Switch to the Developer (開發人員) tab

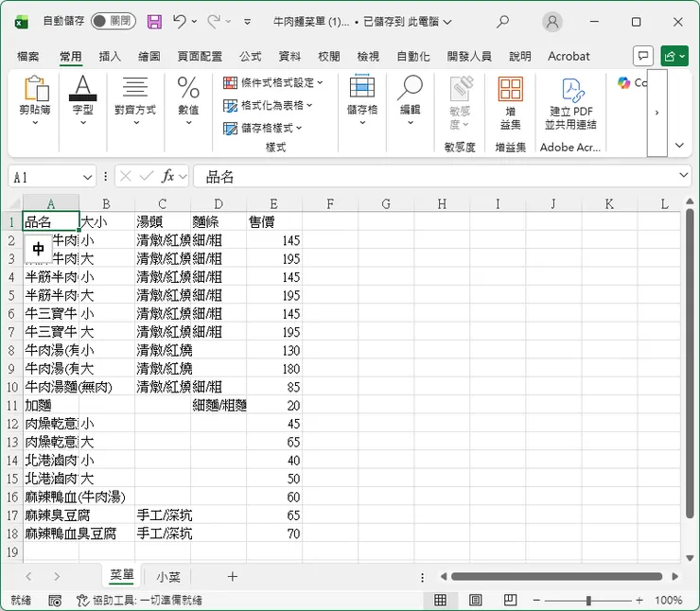[x=469, y=56]
